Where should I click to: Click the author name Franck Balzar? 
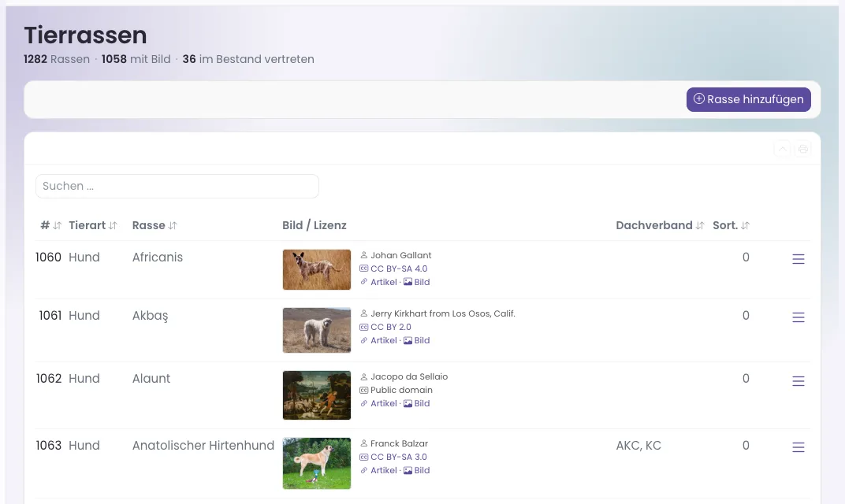pyautogui.click(x=400, y=443)
